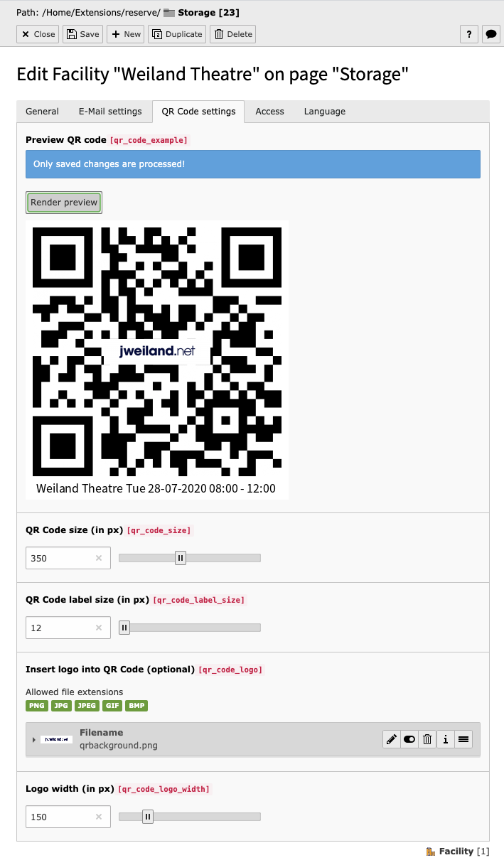This screenshot has height=865, width=504.
Task: Toggle visibility of qrbackground.png file
Action: click(x=409, y=739)
